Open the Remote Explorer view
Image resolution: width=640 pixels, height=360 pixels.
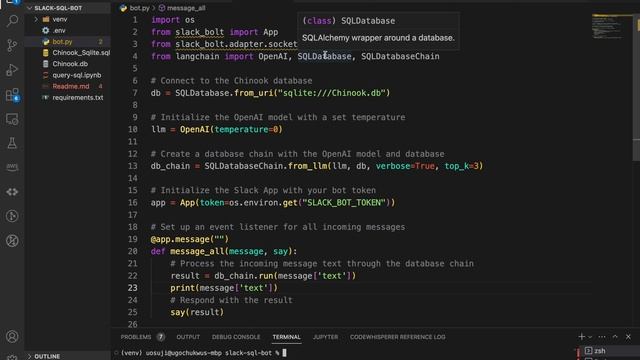pos(12,119)
